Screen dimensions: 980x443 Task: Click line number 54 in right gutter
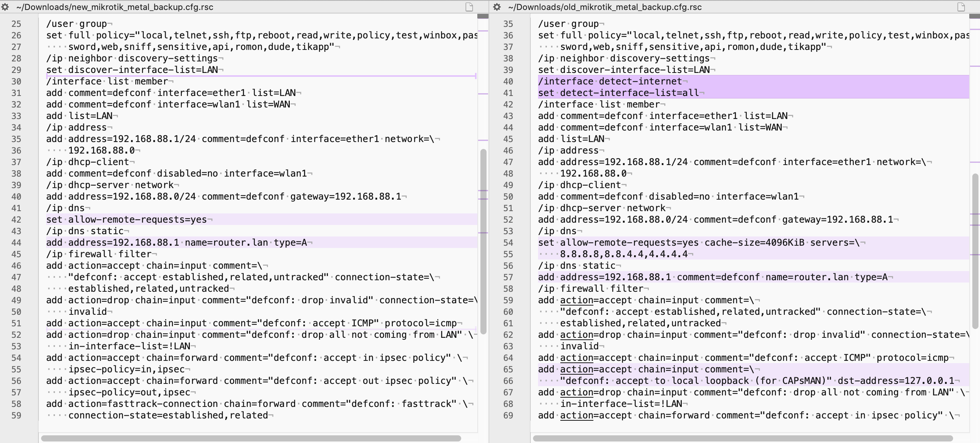point(508,243)
